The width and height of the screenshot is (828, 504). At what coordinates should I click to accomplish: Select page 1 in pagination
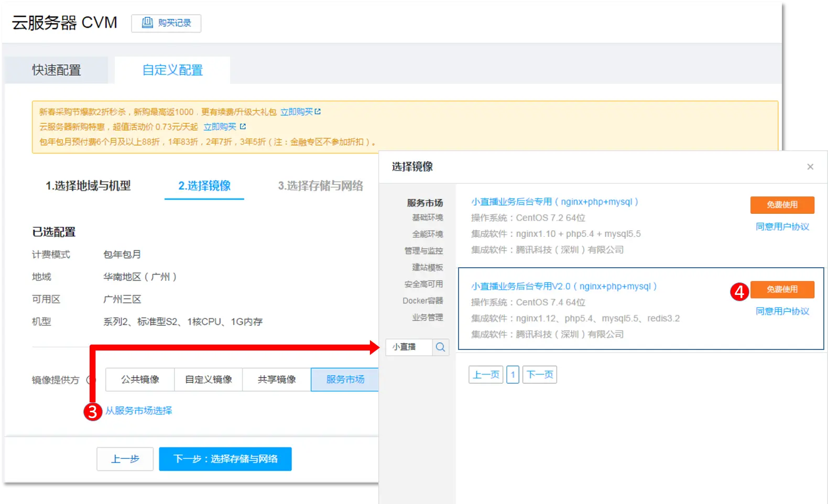513,375
